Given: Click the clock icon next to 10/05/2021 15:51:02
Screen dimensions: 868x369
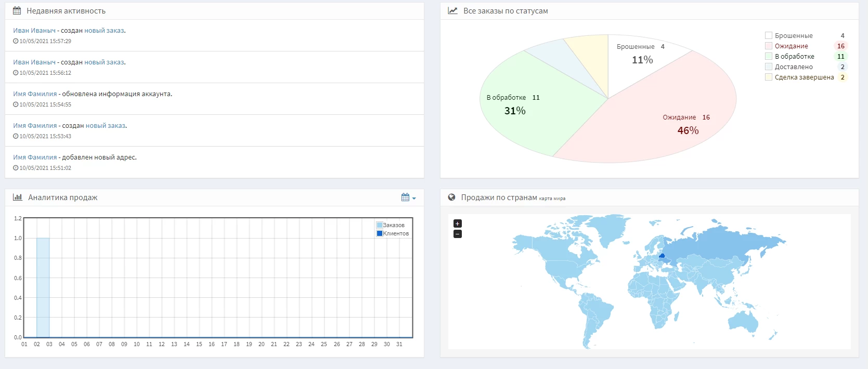Looking at the screenshot, I should click(x=16, y=168).
